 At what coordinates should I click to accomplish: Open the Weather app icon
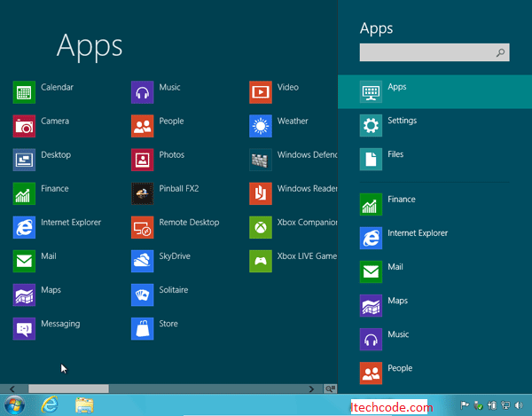click(261, 126)
